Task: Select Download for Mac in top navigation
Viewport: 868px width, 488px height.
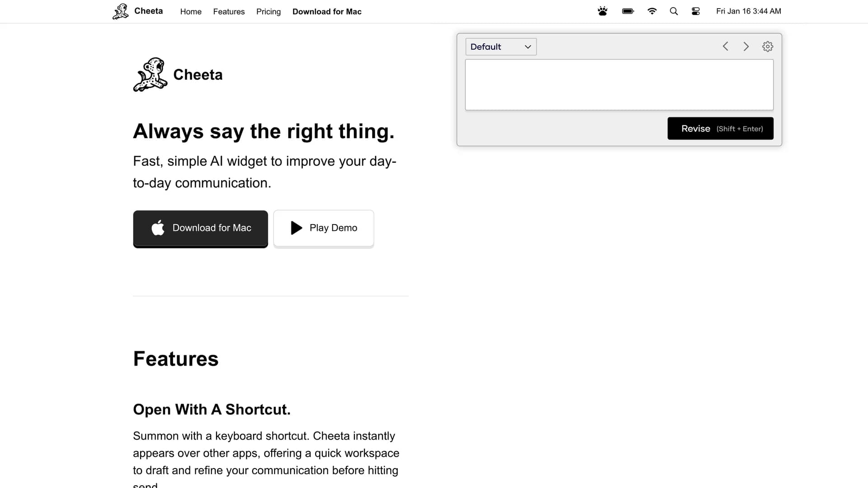Action: 327,12
